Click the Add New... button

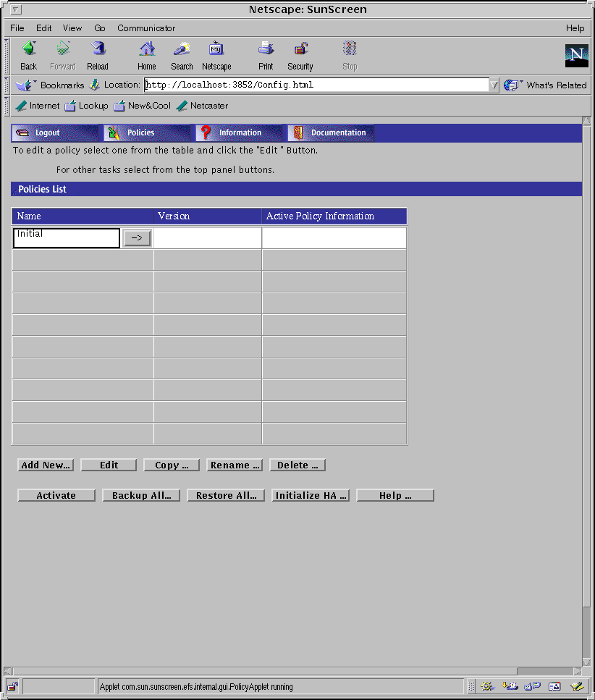click(46, 465)
